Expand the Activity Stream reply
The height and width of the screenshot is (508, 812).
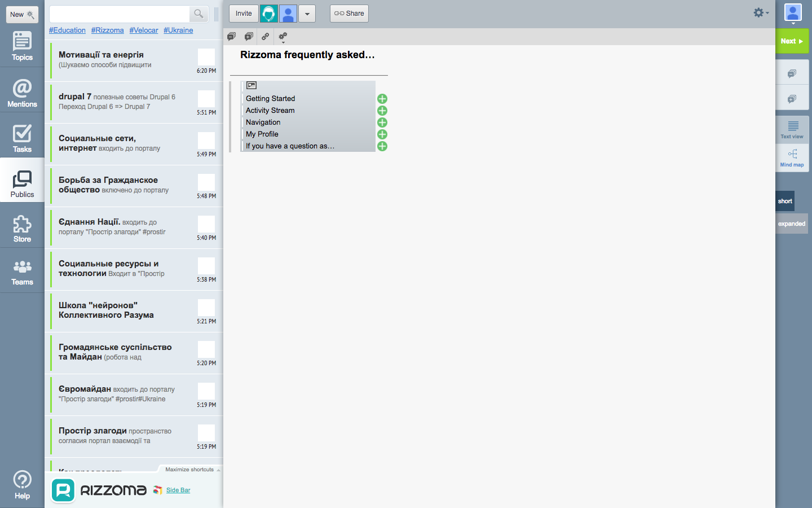tap(382, 111)
